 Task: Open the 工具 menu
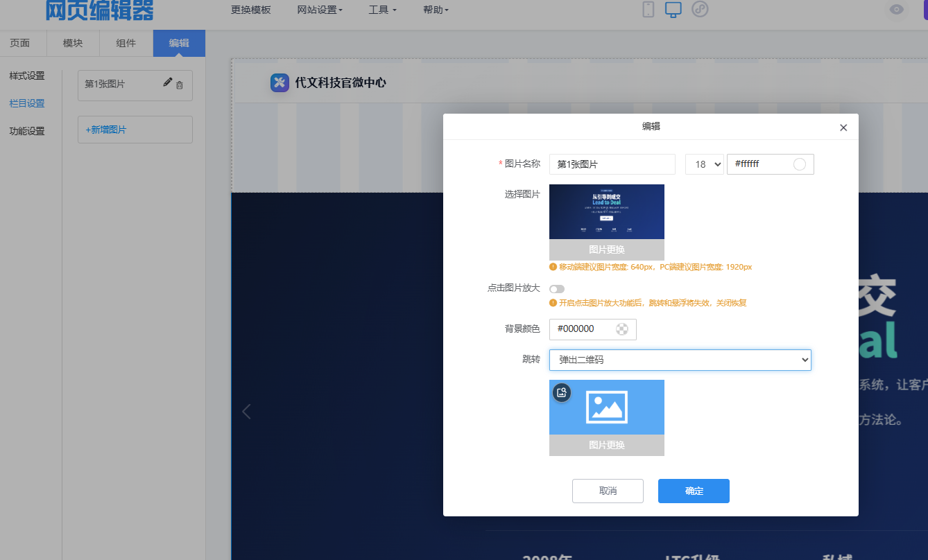coord(382,10)
